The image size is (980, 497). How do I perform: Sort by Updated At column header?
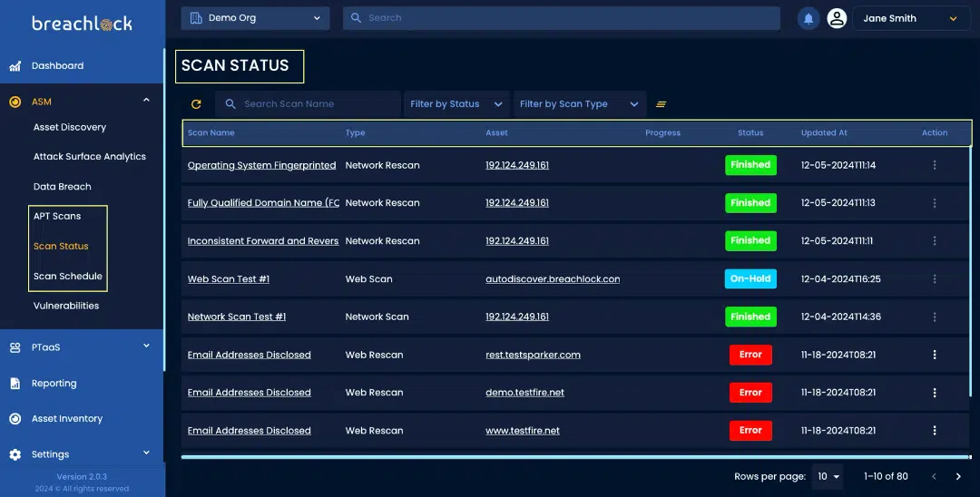pyautogui.click(x=824, y=133)
